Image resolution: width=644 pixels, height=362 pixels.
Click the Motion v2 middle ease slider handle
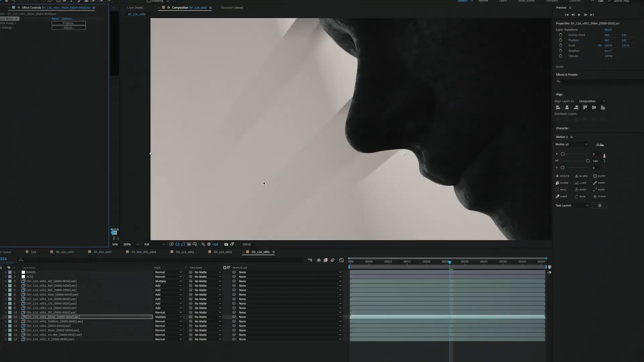click(x=588, y=161)
